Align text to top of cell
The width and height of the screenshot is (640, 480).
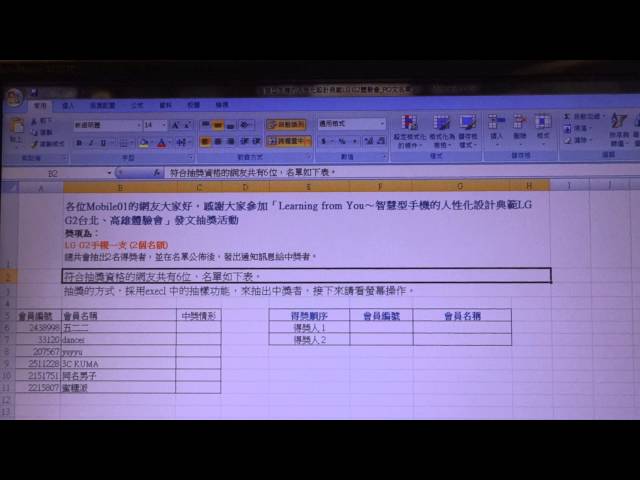206,124
